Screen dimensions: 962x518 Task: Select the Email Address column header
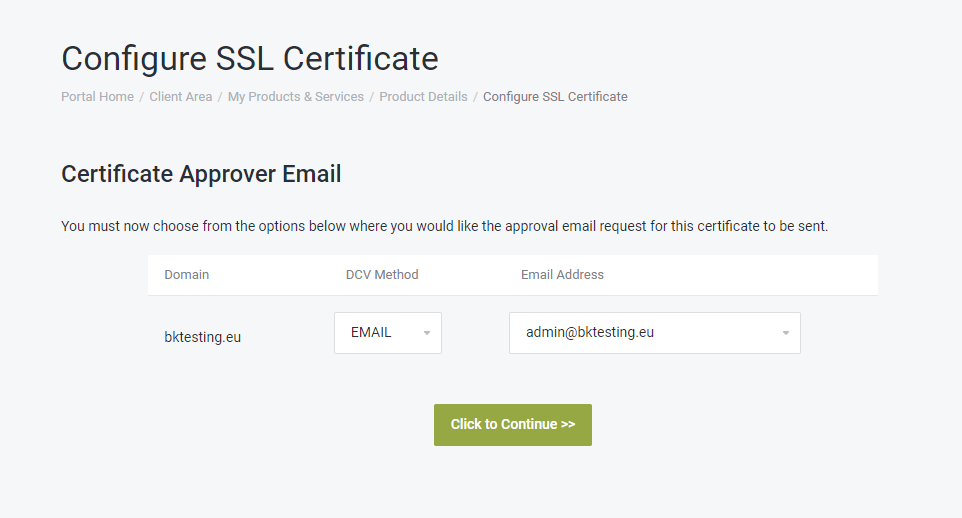pyautogui.click(x=563, y=274)
